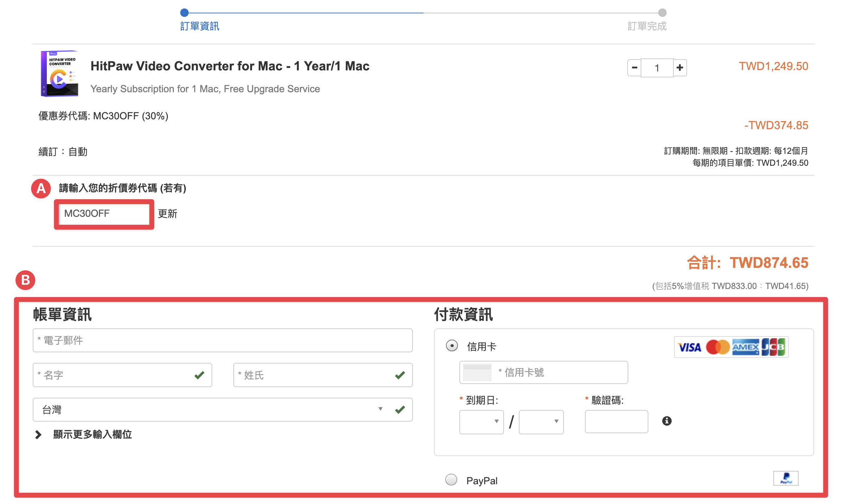Click the AMEX card logo
849x504 pixels.
point(746,347)
